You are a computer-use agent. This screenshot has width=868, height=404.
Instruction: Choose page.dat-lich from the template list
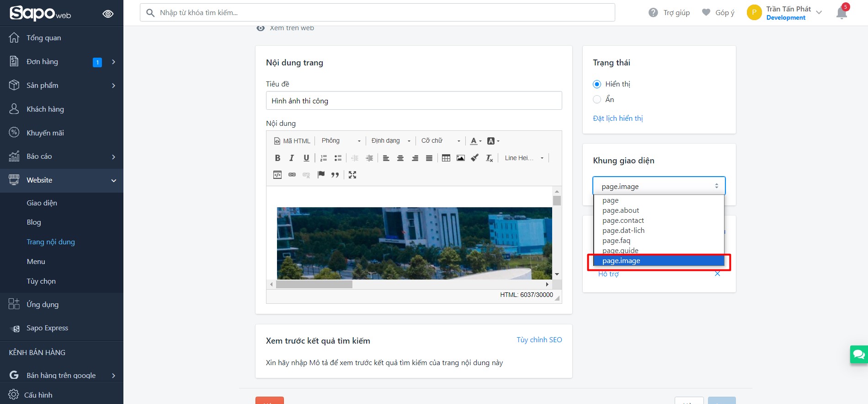[659, 231]
